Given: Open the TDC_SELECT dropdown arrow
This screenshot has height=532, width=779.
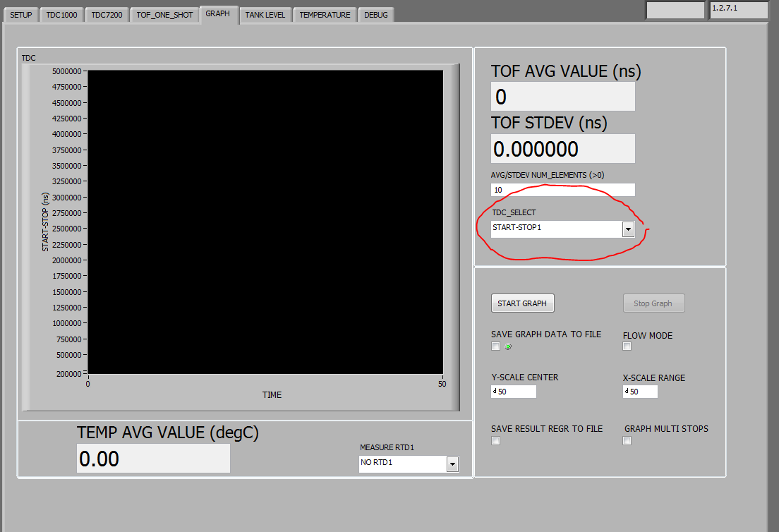Looking at the screenshot, I should [628, 229].
